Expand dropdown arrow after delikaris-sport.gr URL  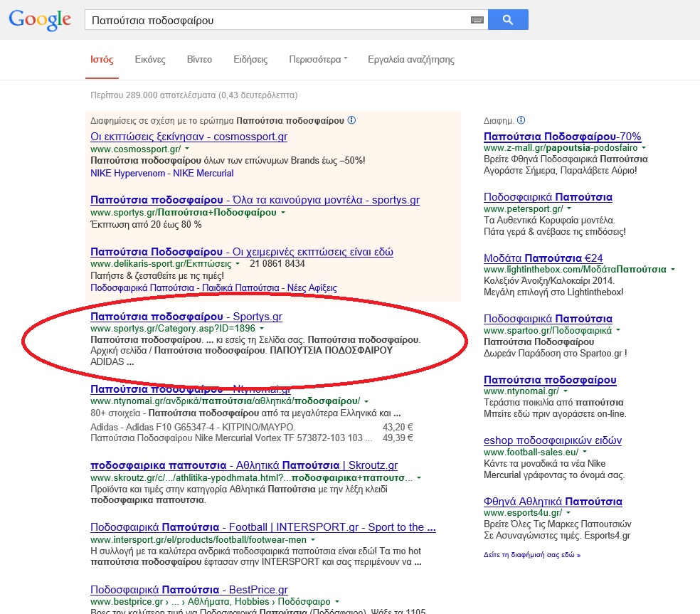pyautogui.click(x=238, y=264)
